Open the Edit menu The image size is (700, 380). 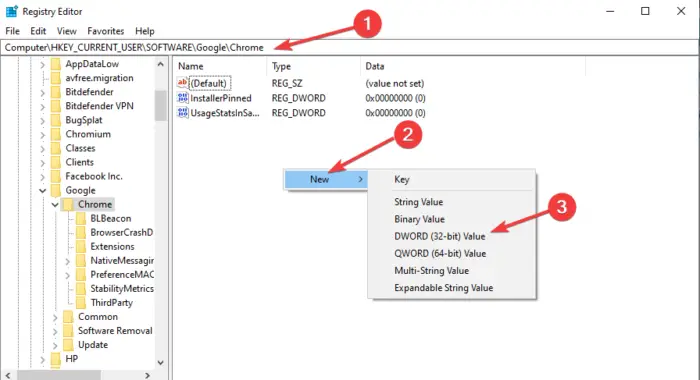[x=38, y=31]
